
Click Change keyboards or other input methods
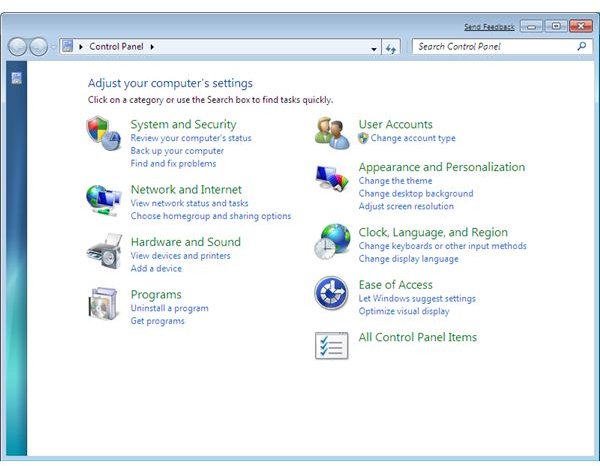pos(442,246)
